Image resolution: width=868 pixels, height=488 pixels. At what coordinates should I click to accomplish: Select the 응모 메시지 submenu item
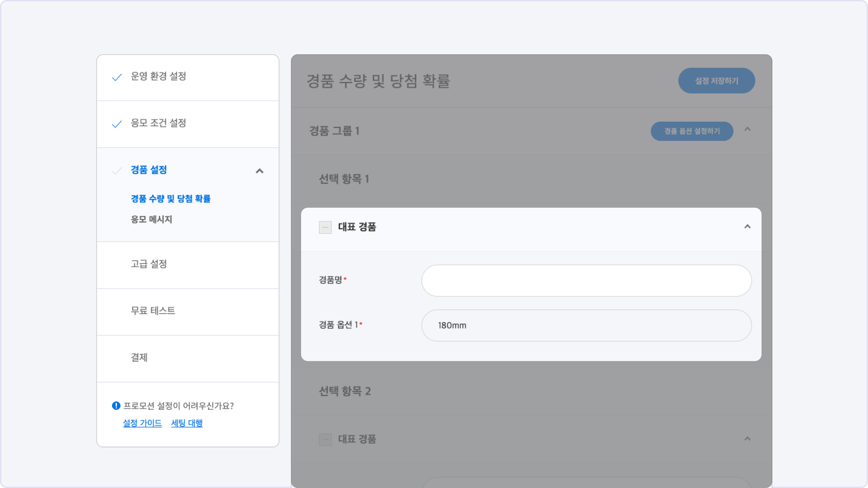point(151,219)
